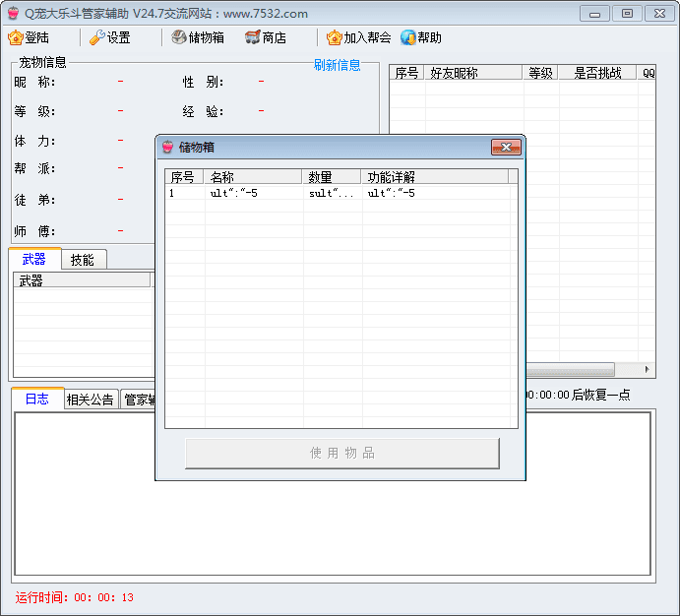Switch to the 技能 skills tab
The width and height of the screenshot is (680, 616).
coord(83,260)
